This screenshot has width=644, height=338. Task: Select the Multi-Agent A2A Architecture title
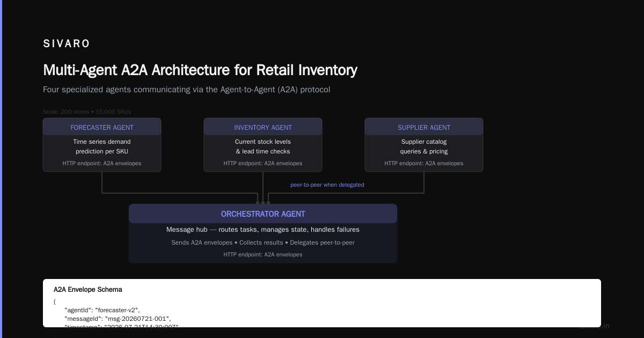pos(200,70)
